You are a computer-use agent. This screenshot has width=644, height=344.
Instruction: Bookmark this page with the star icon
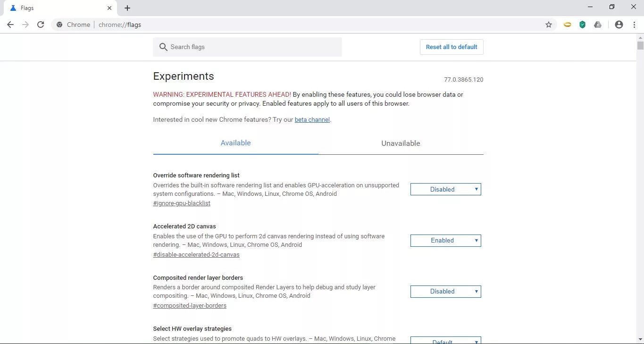(549, 25)
